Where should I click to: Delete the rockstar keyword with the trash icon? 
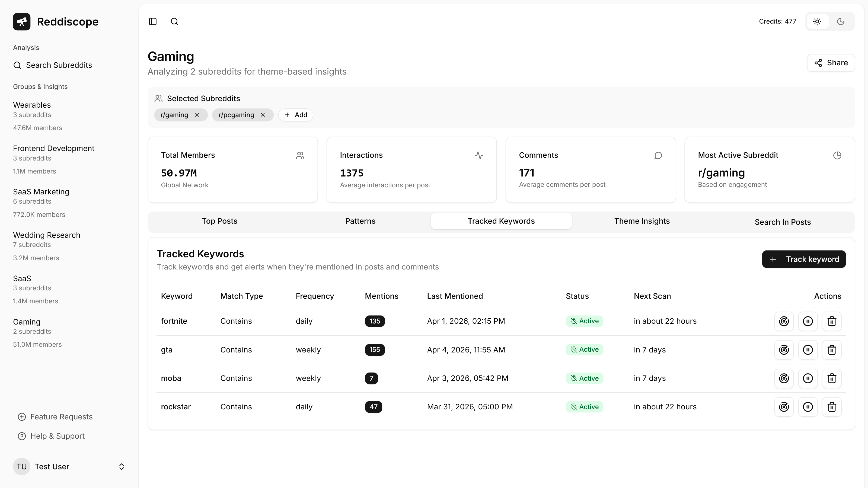point(832,407)
